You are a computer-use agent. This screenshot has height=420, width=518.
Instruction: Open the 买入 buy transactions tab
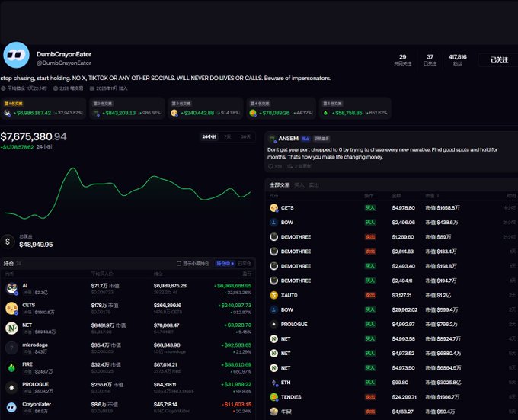point(299,184)
